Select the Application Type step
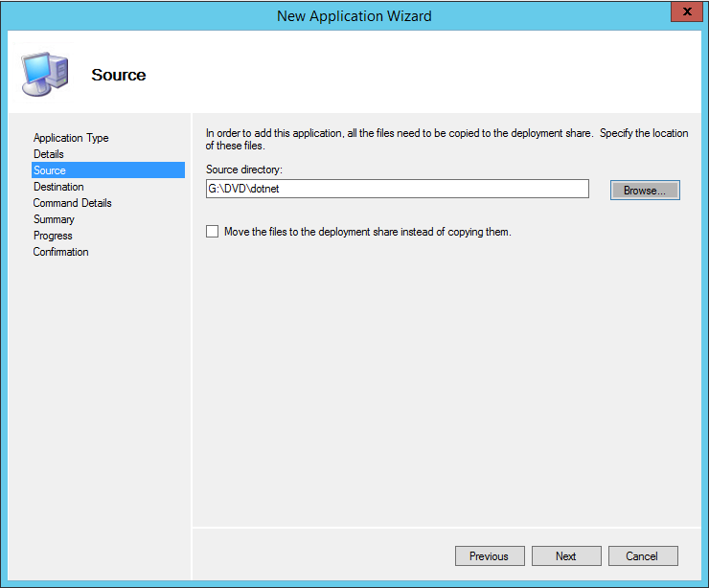This screenshot has width=709, height=588. [x=71, y=138]
